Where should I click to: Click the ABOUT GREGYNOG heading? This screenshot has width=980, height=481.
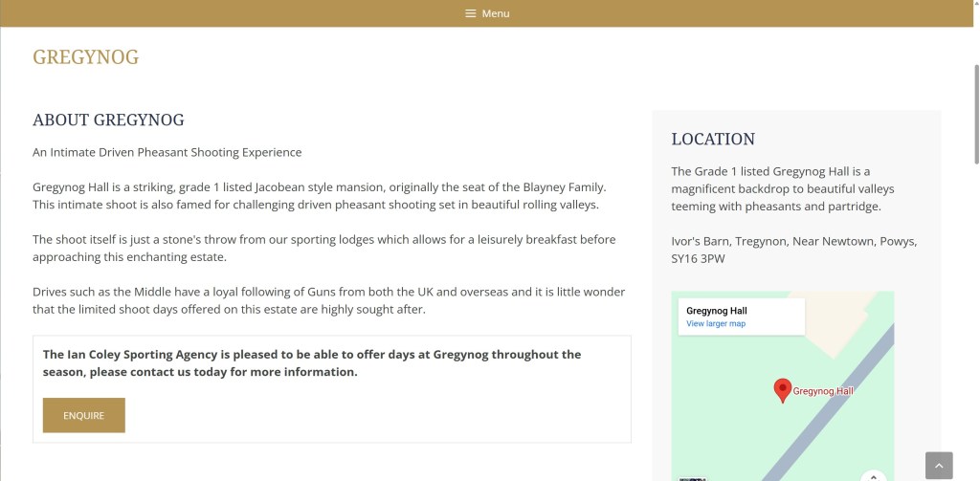click(108, 120)
